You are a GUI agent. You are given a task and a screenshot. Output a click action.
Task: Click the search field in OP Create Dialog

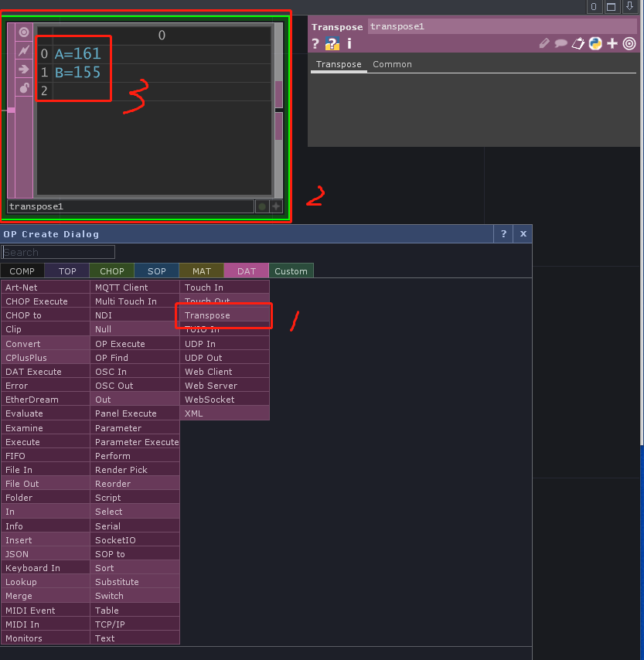pyautogui.click(x=58, y=251)
